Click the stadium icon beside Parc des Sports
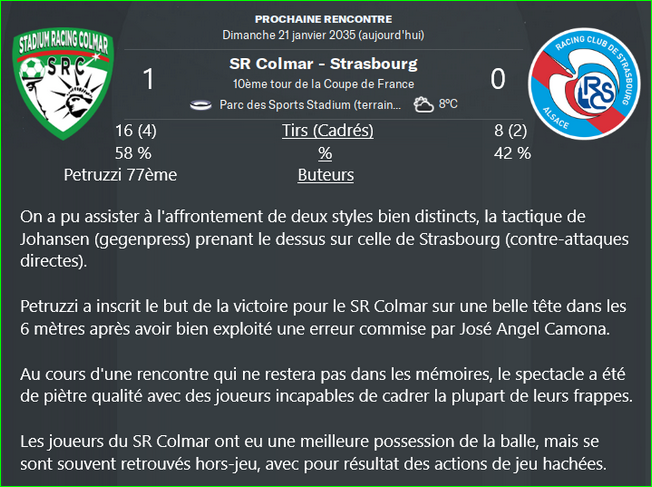Viewport: 652px width, 487px height. [x=201, y=105]
